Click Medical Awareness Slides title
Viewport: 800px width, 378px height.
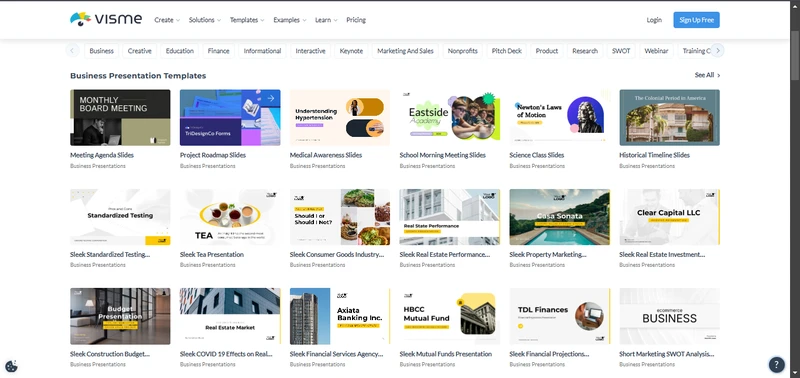point(326,155)
